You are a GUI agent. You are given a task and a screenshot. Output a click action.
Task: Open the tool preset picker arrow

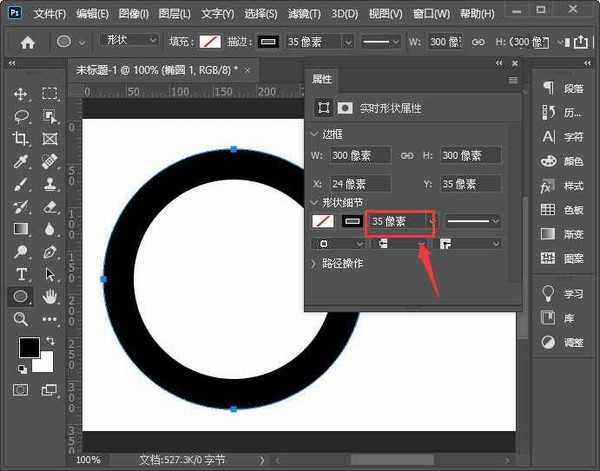pos(82,43)
